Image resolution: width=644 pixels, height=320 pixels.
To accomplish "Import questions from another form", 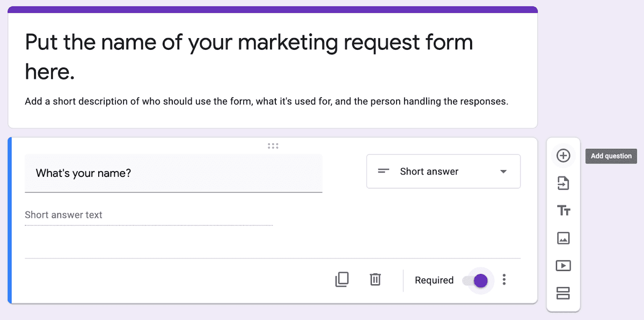I will 563,183.
